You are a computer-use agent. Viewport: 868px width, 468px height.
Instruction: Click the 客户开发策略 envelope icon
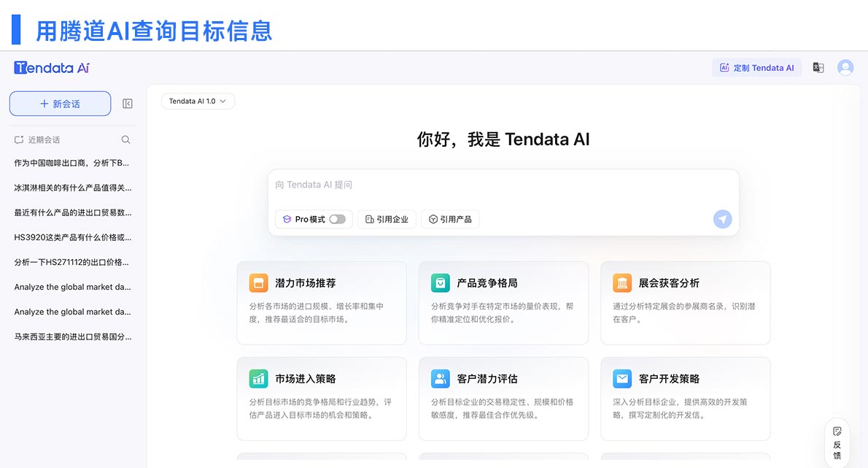point(621,378)
